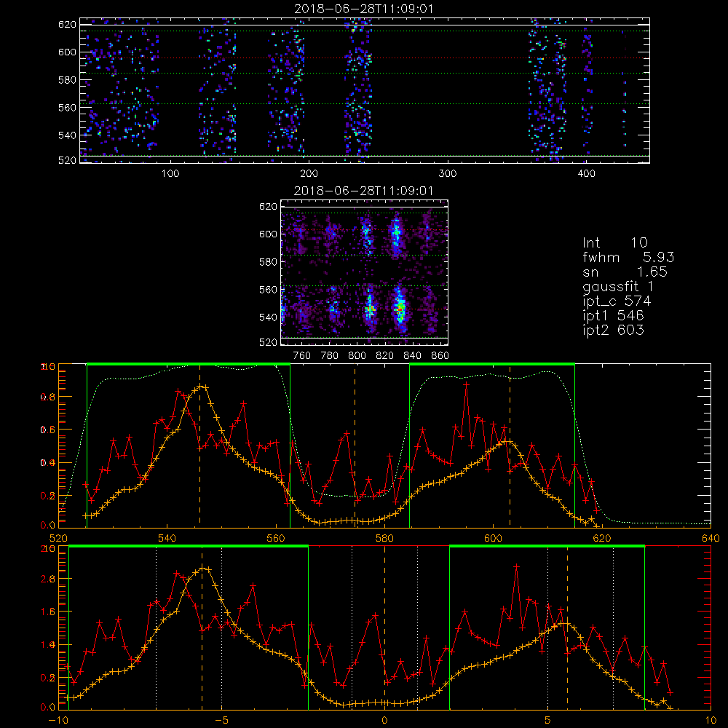The image size is (728, 728).
Task: Click y-axis label 600 on middle zoomed image
Action: coord(269,234)
